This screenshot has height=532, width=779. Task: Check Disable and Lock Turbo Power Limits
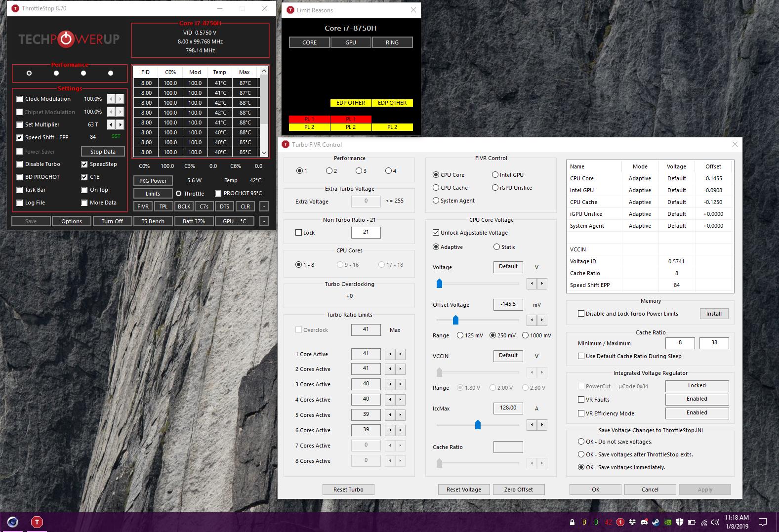(x=581, y=314)
